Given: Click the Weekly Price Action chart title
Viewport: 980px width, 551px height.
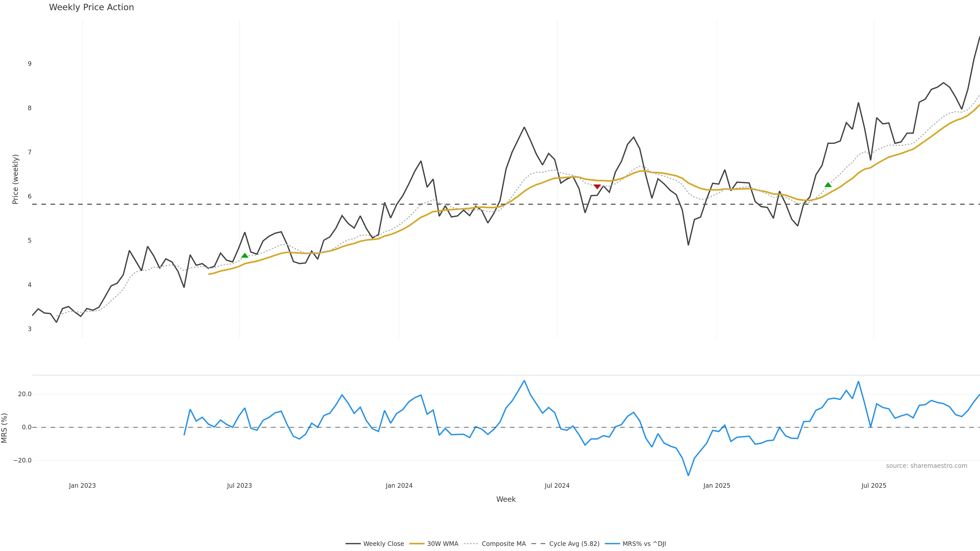Looking at the screenshot, I should click(x=91, y=7).
